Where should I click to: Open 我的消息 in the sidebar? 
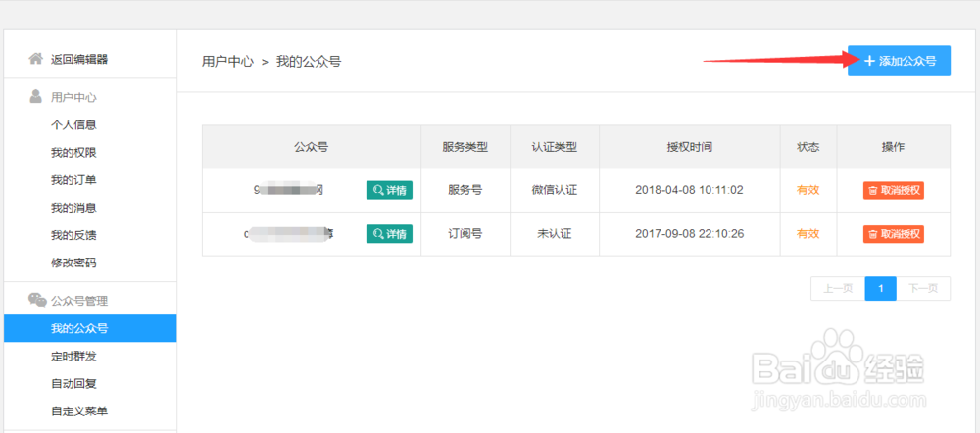click(x=73, y=208)
